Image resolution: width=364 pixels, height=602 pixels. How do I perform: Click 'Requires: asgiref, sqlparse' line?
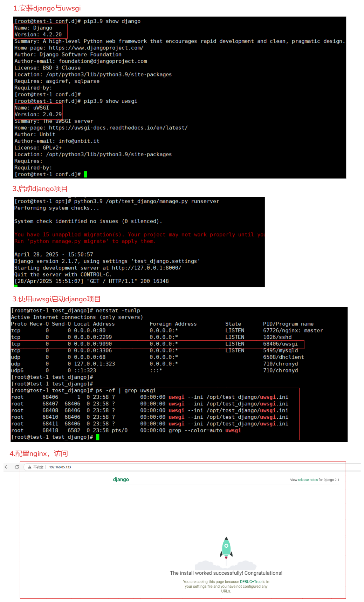pyautogui.click(x=57, y=81)
